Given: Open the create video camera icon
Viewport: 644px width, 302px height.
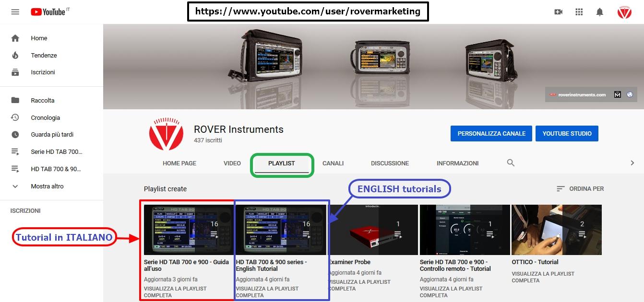Looking at the screenshot, I should pyautogui.click(x=558, y=12).
